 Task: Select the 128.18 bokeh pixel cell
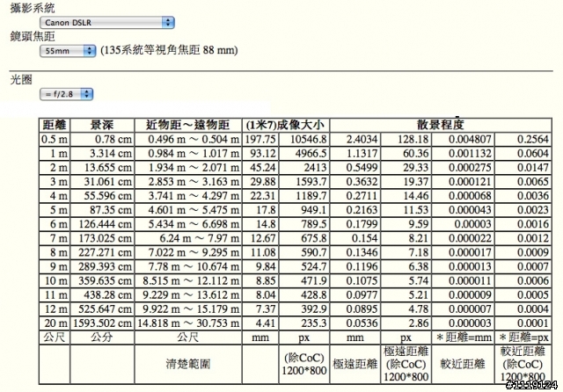[x=406, y=140]
